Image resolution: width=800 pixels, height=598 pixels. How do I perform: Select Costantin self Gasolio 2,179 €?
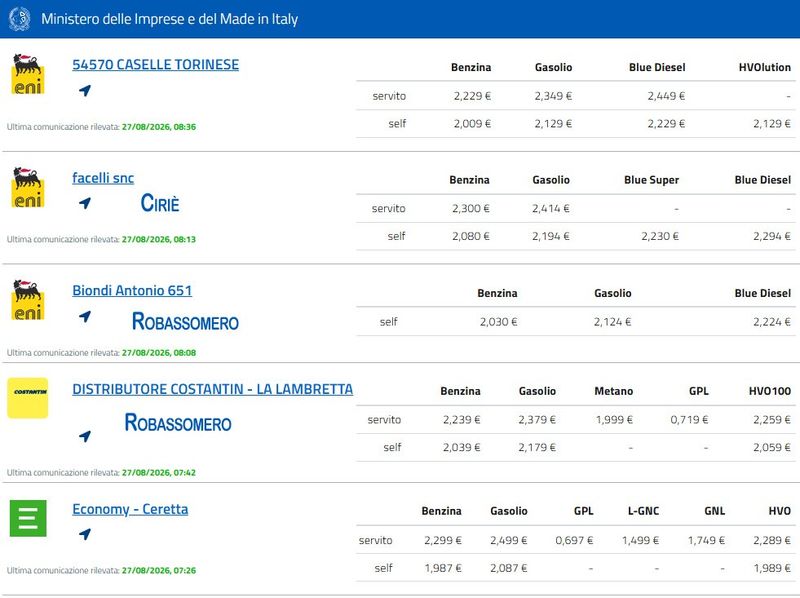(537, 447)
